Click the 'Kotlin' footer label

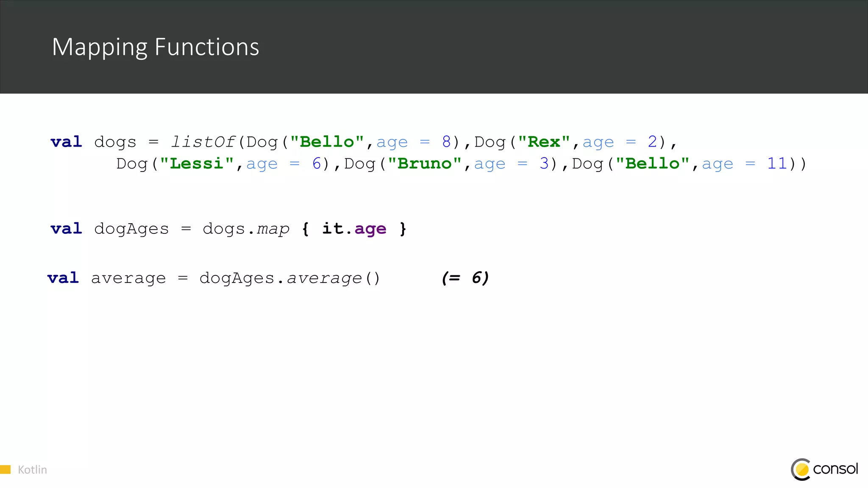click(32, 469)
